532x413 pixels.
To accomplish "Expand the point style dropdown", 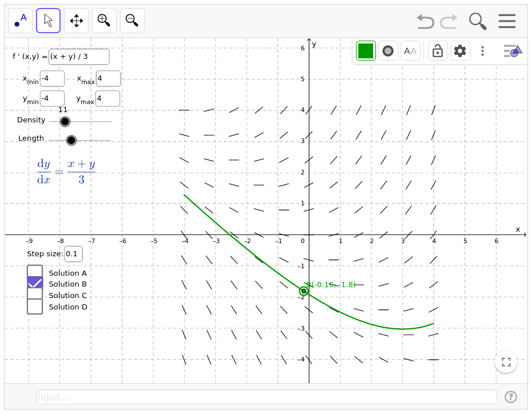I will 388,51.
